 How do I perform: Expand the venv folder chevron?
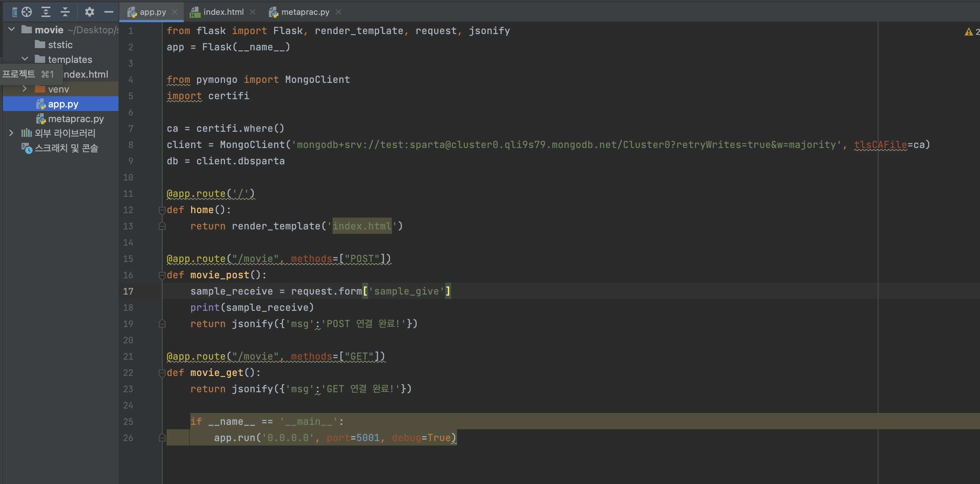coord(25,88)
